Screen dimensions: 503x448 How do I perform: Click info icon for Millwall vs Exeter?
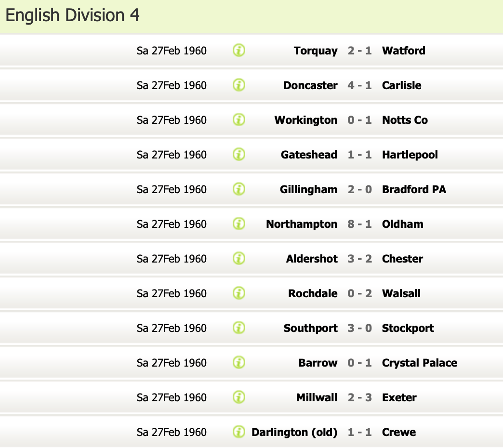239,397
